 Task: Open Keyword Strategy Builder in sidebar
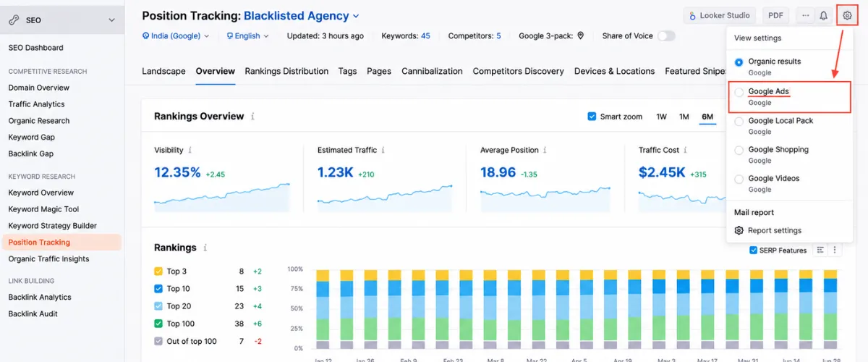pyautogui.click(x=52, y=226)
